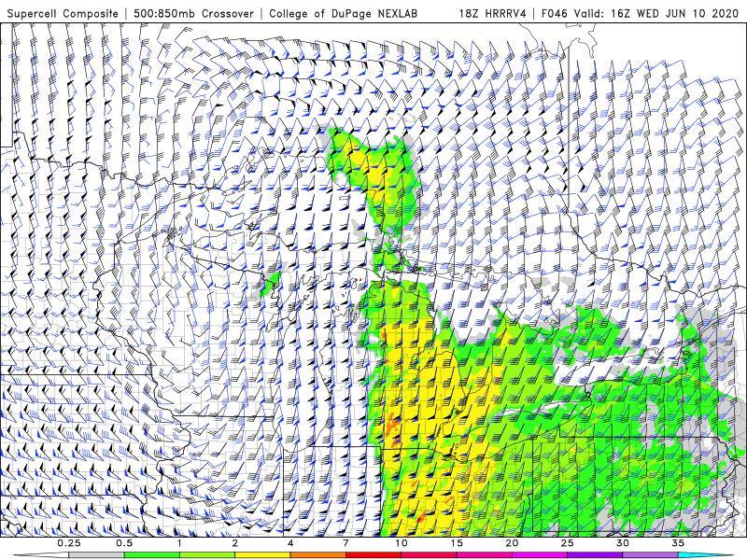This screenshot has height=560, width=747.
Task: Click the '0.5' legend value label
Action: 124,543
